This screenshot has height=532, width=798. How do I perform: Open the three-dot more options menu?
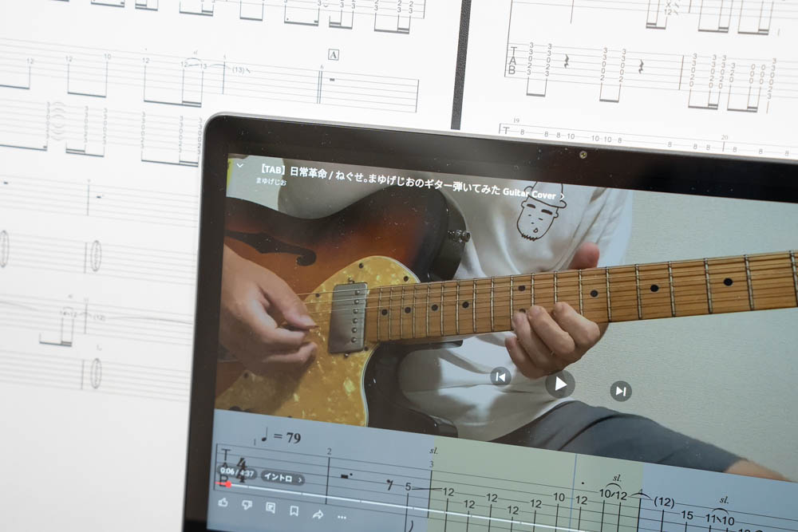(342, 516)
